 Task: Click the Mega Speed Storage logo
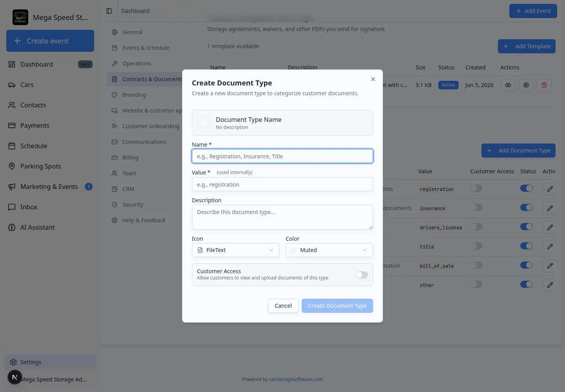(x=20, y=17)
